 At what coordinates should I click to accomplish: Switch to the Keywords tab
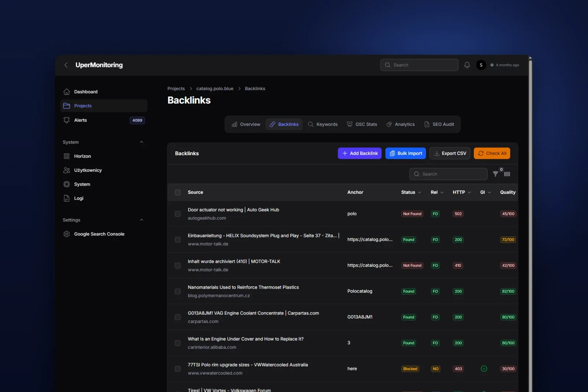click(x=323, y=125)
